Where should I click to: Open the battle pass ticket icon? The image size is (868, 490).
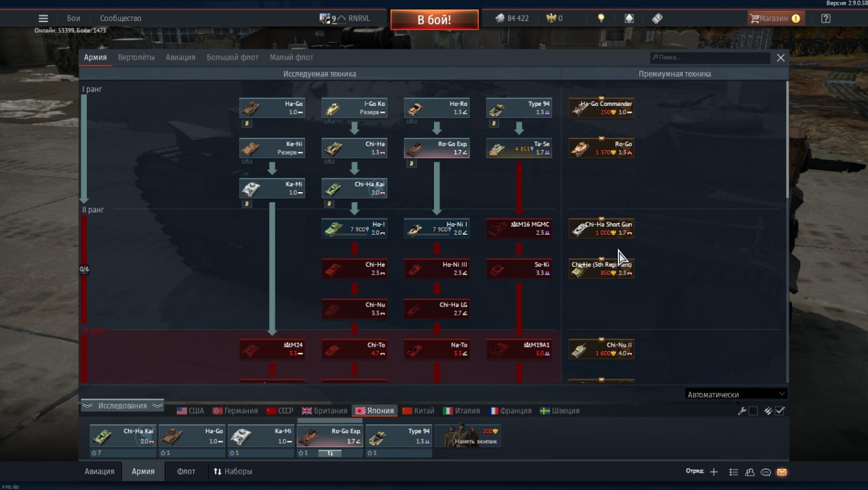coord(657,18)
